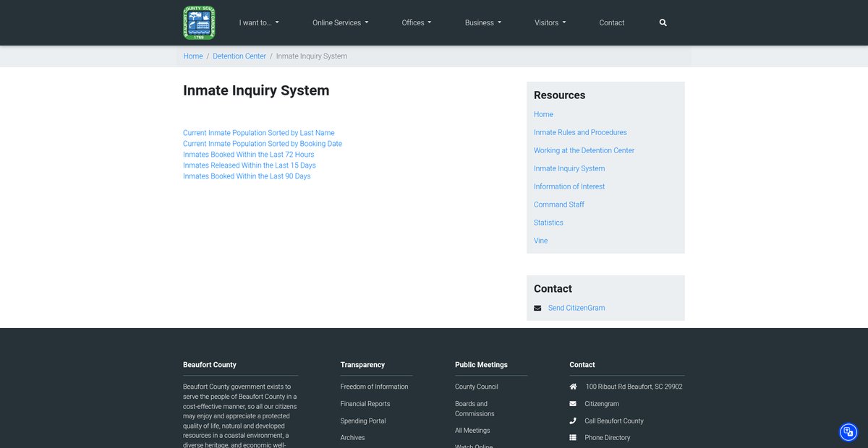Click the grid icon beside Phone Directory
Image resolution: width=868 pixels, height=448 pixels.
point(573,438)
